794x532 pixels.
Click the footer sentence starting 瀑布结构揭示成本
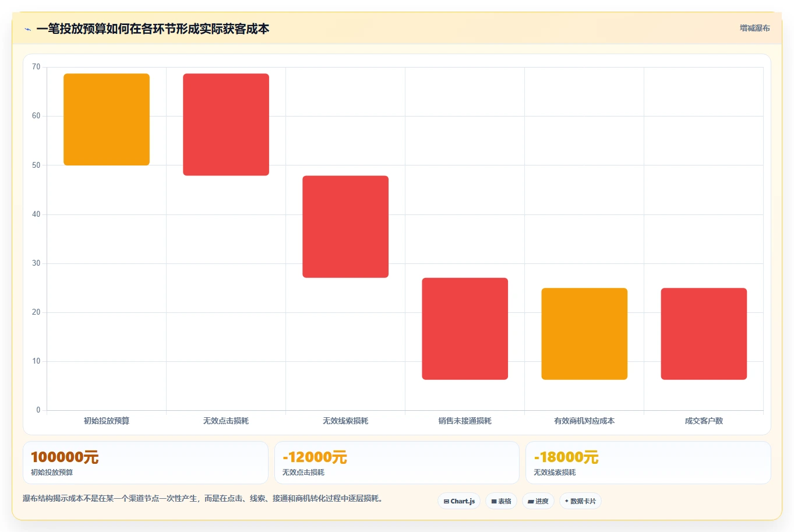tap(204, 499)
